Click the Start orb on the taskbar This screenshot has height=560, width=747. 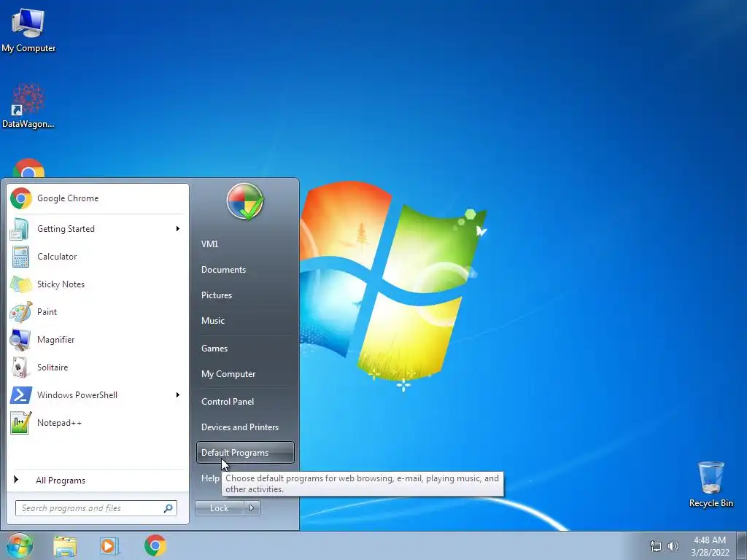(20, 545)
